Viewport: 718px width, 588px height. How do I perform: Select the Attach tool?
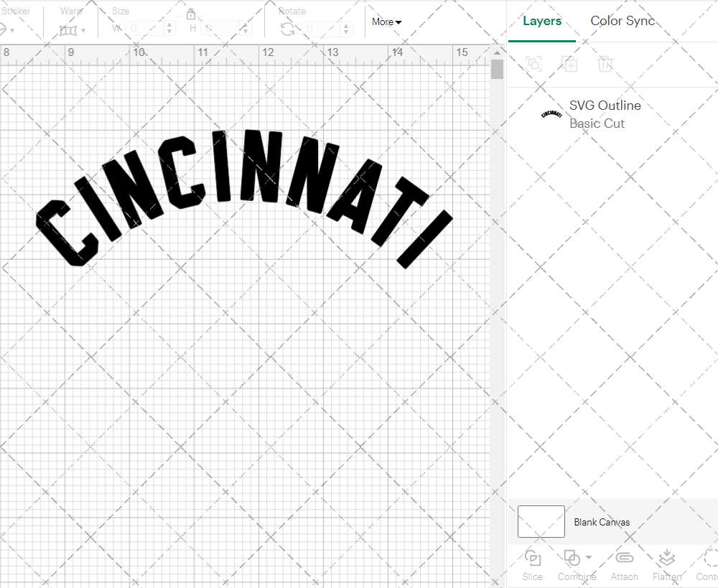point(624,566)
